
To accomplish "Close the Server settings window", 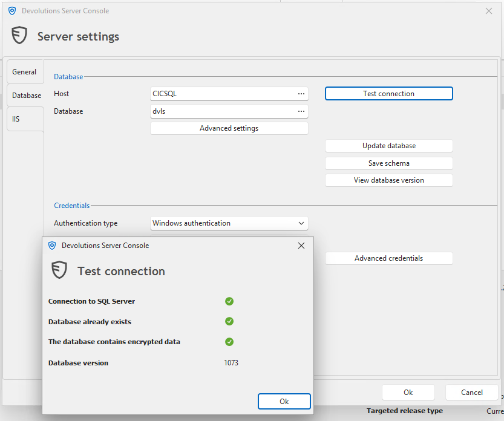I will (489, 11).
